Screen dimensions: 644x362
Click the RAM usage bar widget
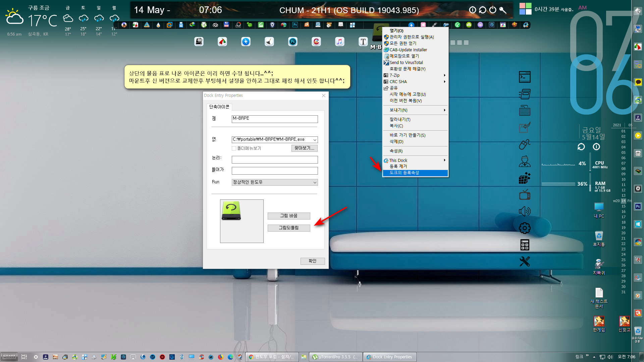[x=558, y=184]
